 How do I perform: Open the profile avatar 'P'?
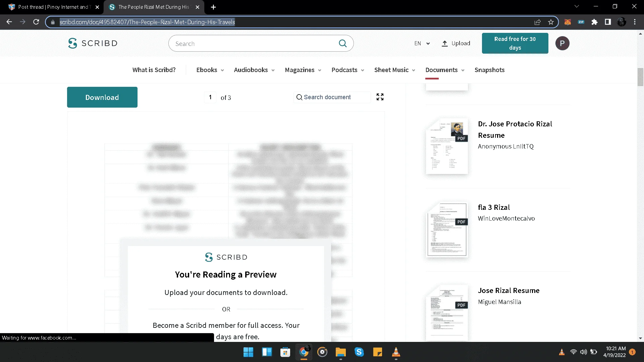click(562, 43)
